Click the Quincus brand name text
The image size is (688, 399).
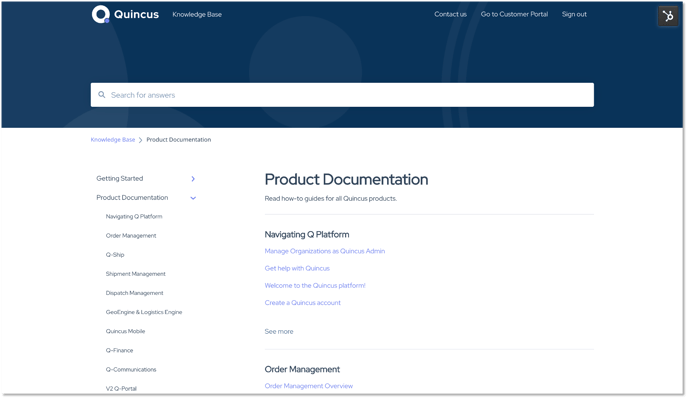click(136, 14)
